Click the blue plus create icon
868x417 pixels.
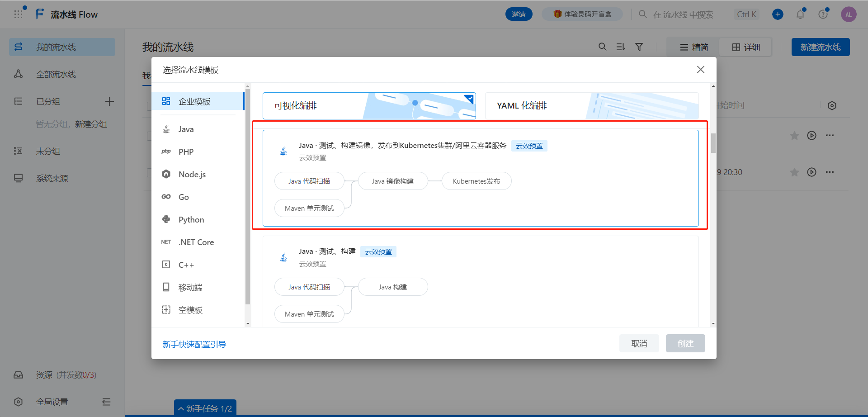click(778, 14)
